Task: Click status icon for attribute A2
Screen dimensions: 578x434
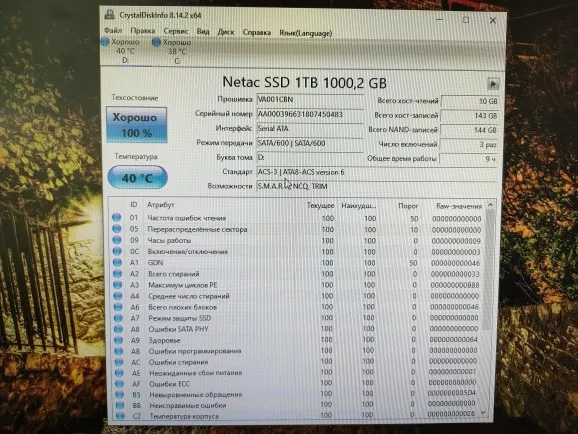Action: click(x=118, y=274)
